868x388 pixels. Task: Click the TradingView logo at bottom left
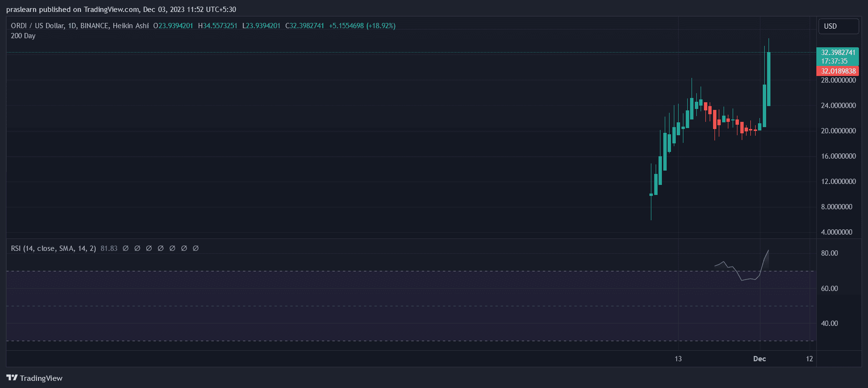coord(34,378)
